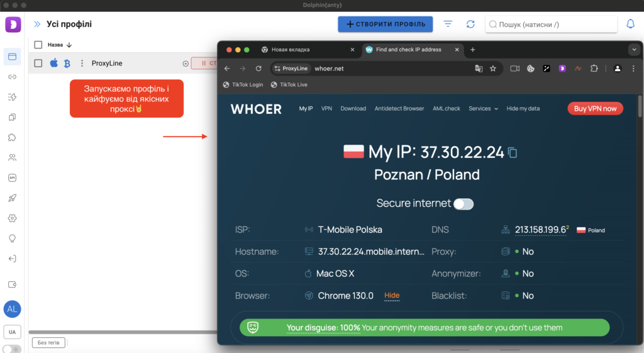The image size is (644, 353).
Task: Click the API icon in left sidebar
Action: pos(12,177)
